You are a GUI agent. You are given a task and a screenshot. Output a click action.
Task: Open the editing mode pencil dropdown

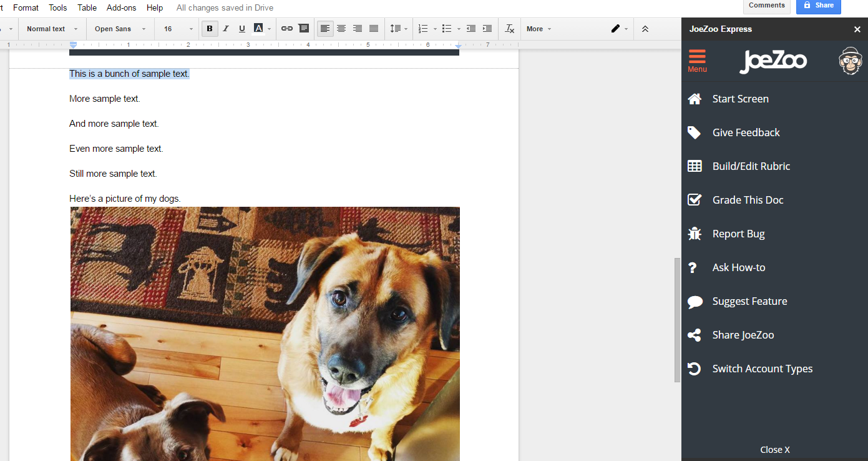[619, 29]
